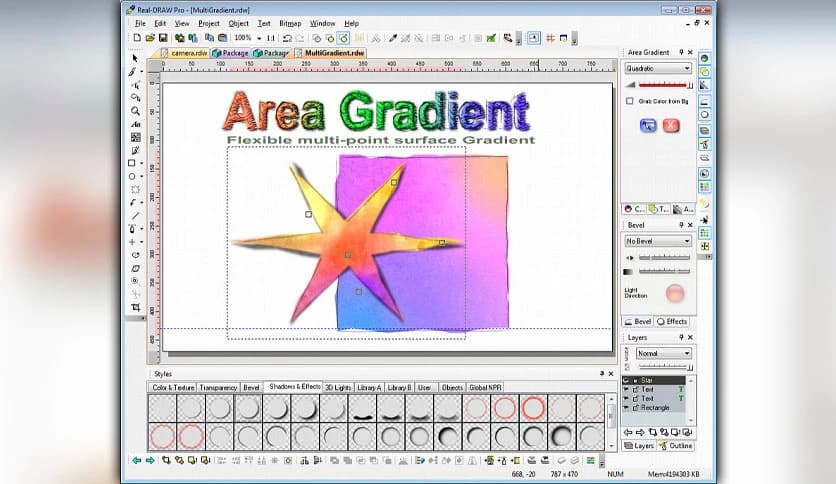836x484 pixels.
Task: Toggle the red grid icon in toolbar
Action: point(550,38)
